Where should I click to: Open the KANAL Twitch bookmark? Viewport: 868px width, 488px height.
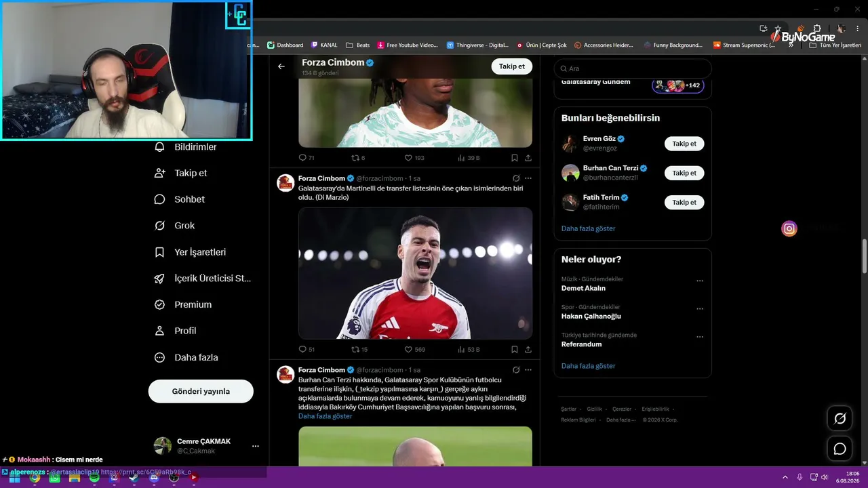[324, 45]
